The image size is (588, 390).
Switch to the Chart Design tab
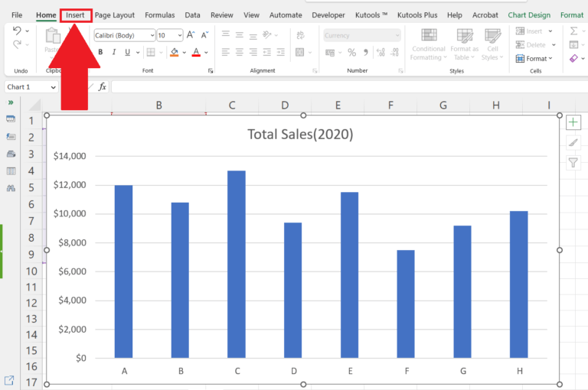pos(529,15)
